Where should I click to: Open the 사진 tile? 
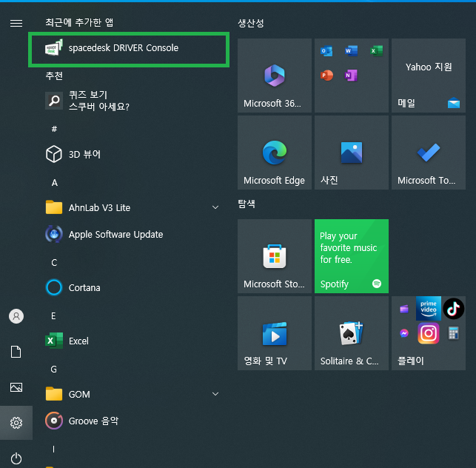coord(352,153)
